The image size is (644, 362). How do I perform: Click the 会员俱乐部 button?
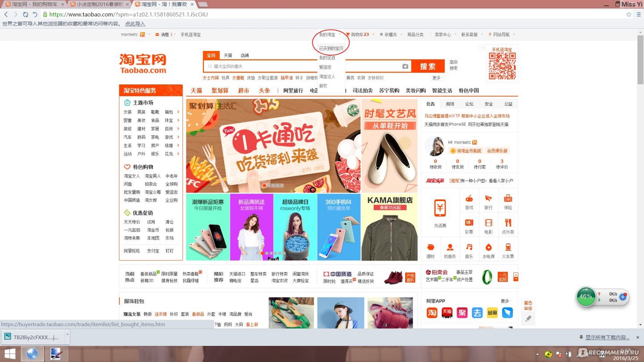497,151
